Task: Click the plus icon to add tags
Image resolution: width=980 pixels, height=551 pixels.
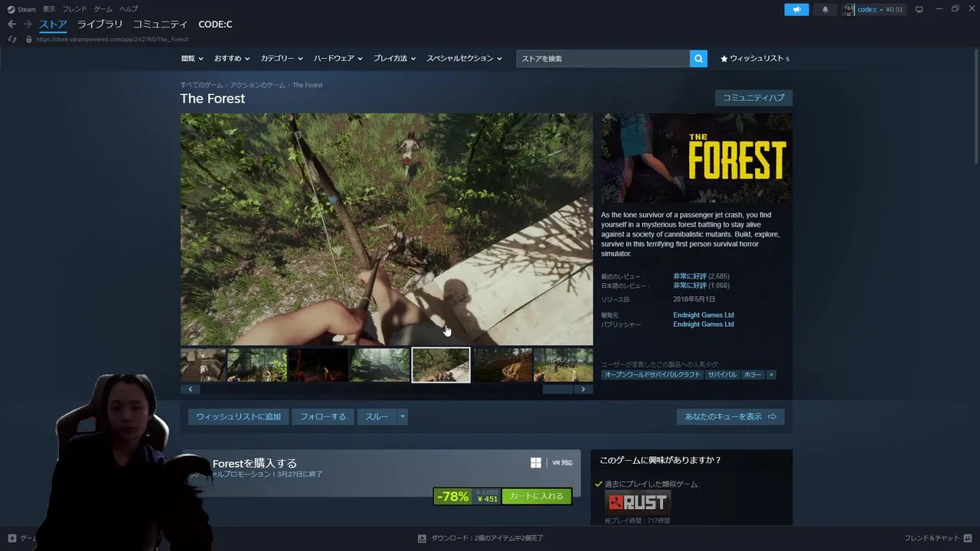Action: 771,374
